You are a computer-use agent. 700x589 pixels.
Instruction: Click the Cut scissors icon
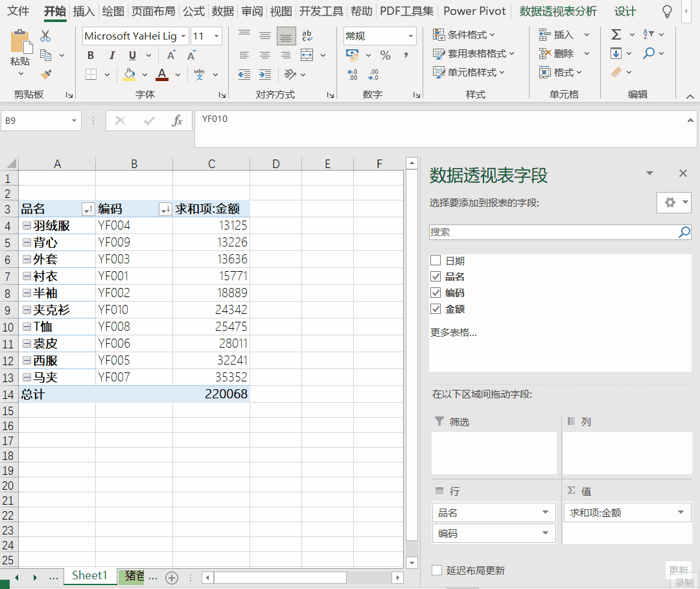[45, 36]
